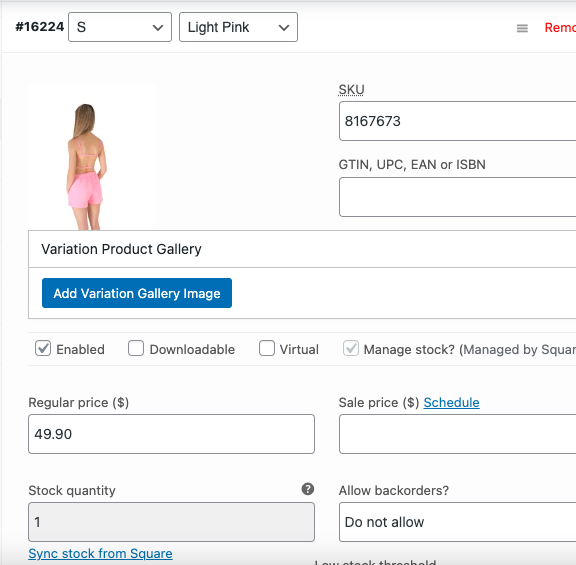Image resolution: width=576 pixels, height=565 pixels.
Task: Click the variation image thumbnail
Action: (x=92, y=157)
